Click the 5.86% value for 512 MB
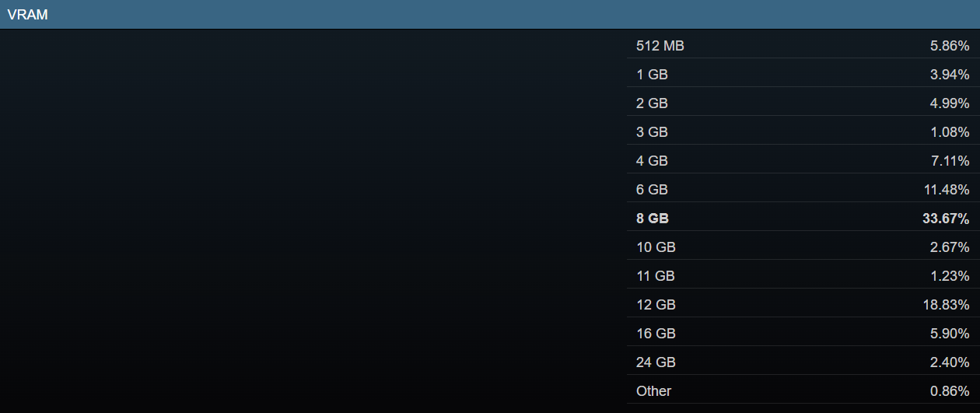The width and height of the screenshot is (980, 413). (950, 46)
